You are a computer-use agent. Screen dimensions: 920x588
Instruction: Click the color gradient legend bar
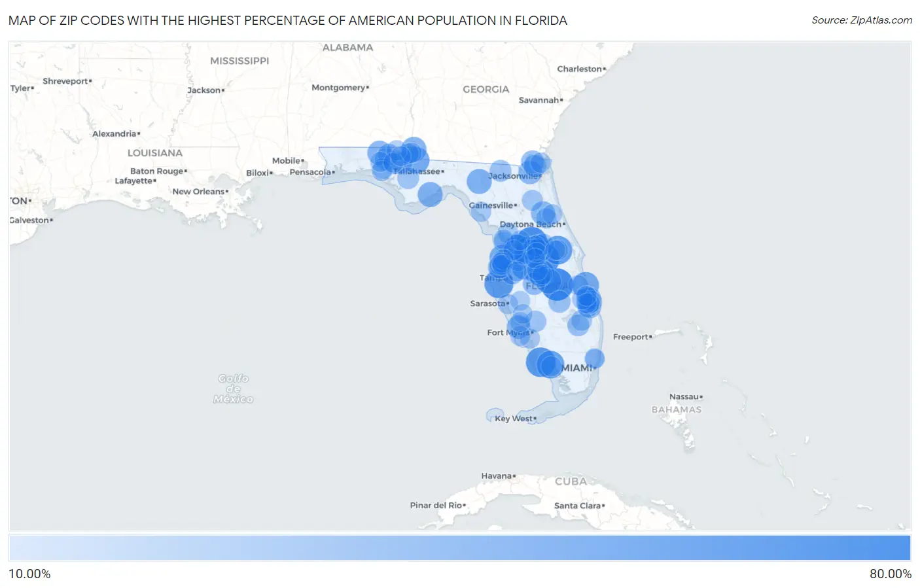pyautogui.click(x=459, y=548)
